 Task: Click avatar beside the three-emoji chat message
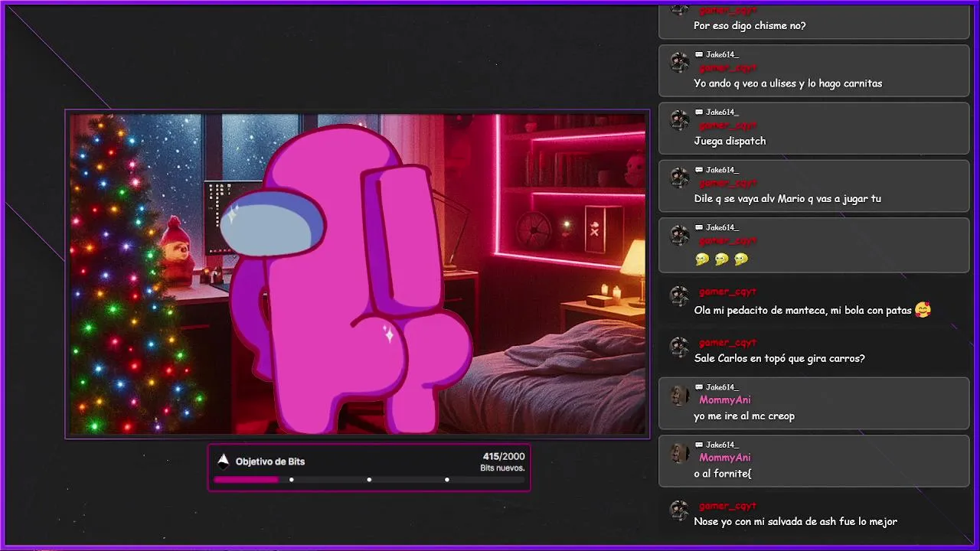[679, 236]
